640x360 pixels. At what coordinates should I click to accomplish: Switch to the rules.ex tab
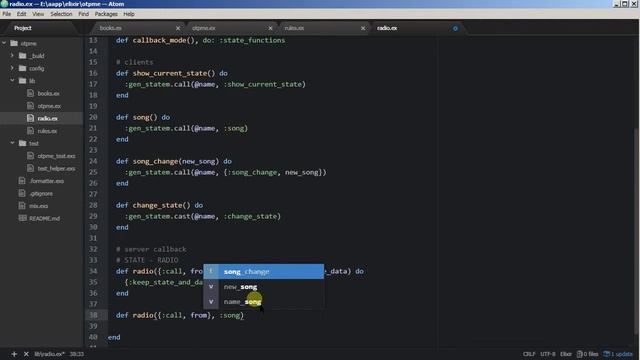(322, 28)
